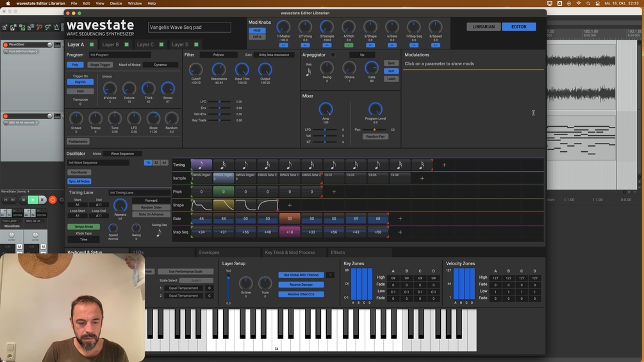Open the Window menu in the menu bar
This screenshot has height=362, width=644.
coord(135,3)
